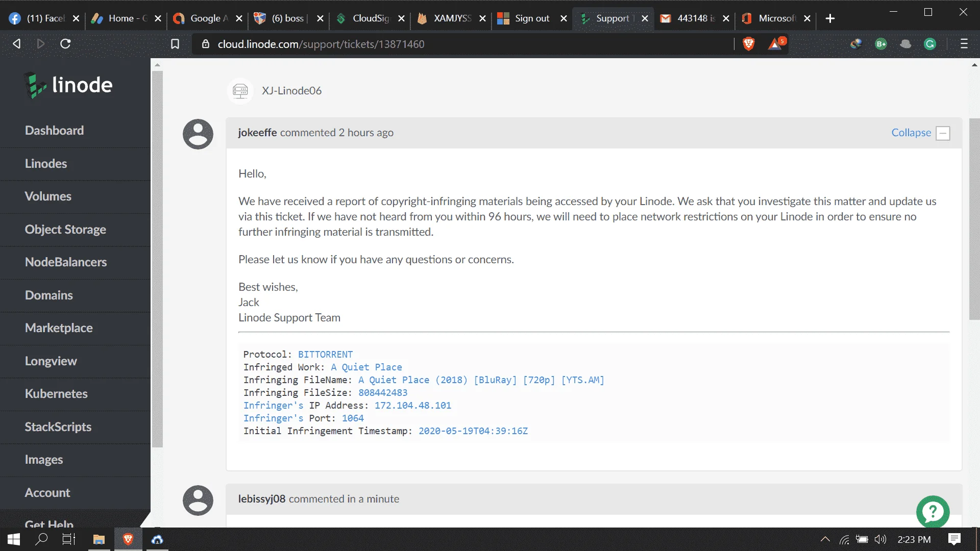Open the volume control in the tray

[880, 539]
